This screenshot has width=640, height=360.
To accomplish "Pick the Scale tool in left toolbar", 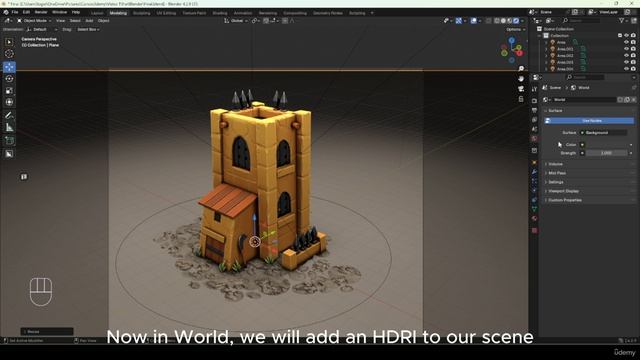I will point(9,91).
